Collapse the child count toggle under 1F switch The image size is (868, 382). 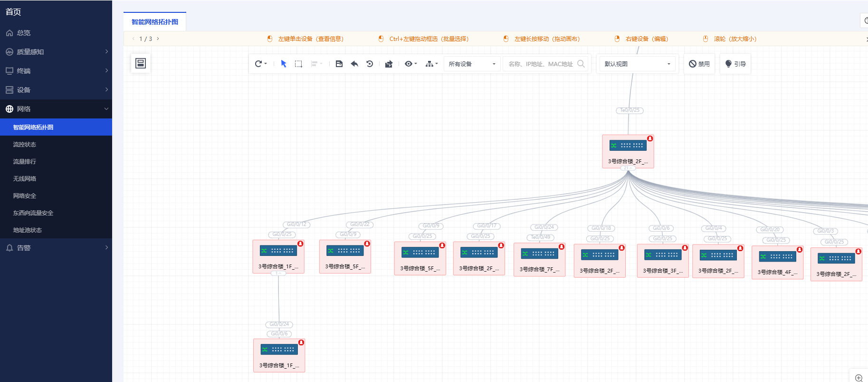(278, 274)
